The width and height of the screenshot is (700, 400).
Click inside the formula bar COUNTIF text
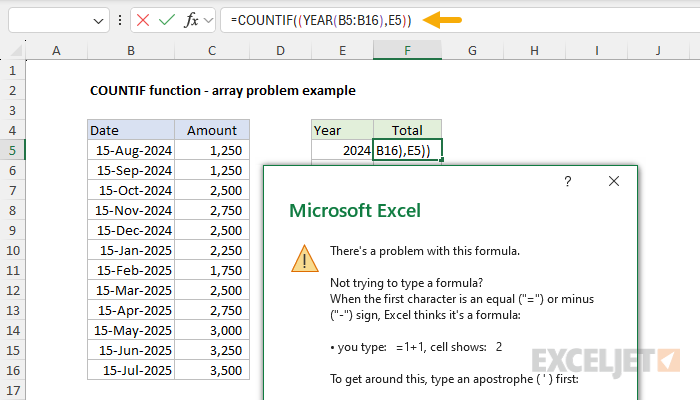pyautogui.click(x=321, y=20)
